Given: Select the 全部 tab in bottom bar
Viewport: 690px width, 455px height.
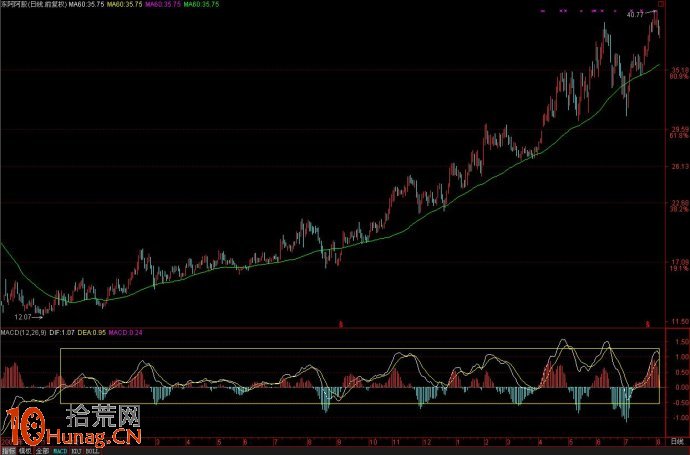Looking at the screenshot, I should (43, 451).
